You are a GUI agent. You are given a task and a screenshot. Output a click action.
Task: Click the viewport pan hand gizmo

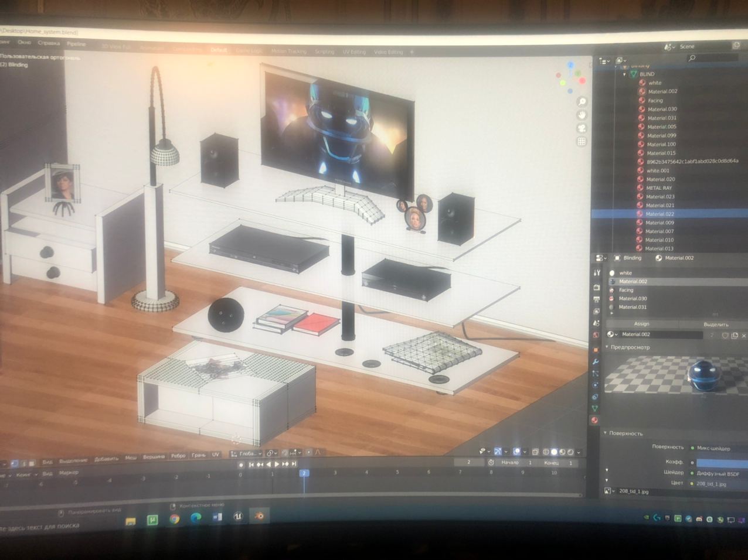582,115
